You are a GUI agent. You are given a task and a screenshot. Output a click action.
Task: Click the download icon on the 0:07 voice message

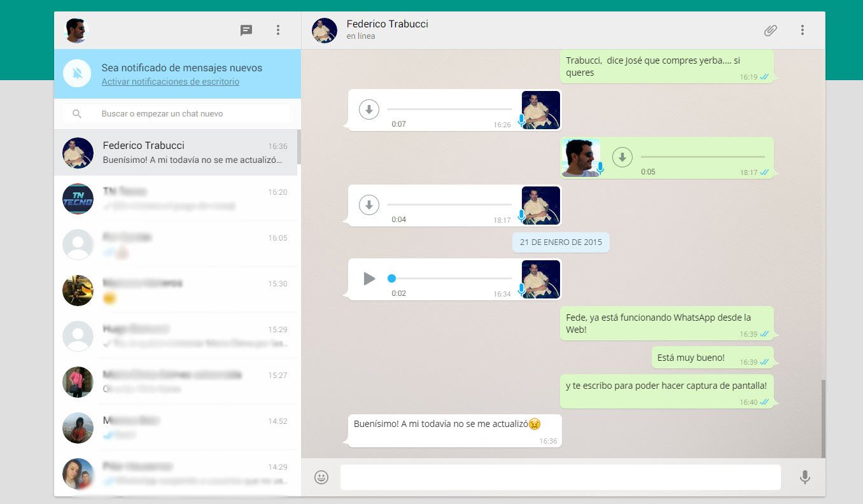point(369,109)
